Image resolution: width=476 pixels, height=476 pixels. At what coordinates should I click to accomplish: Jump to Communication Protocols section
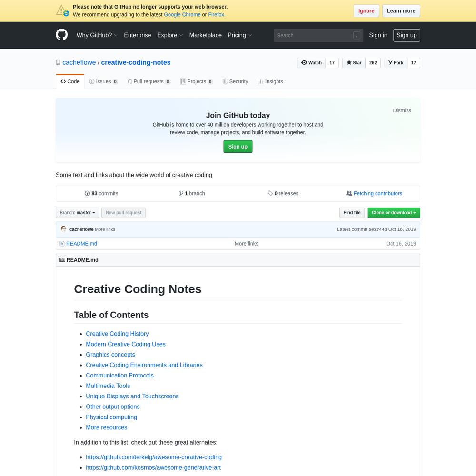pos(119,375)
